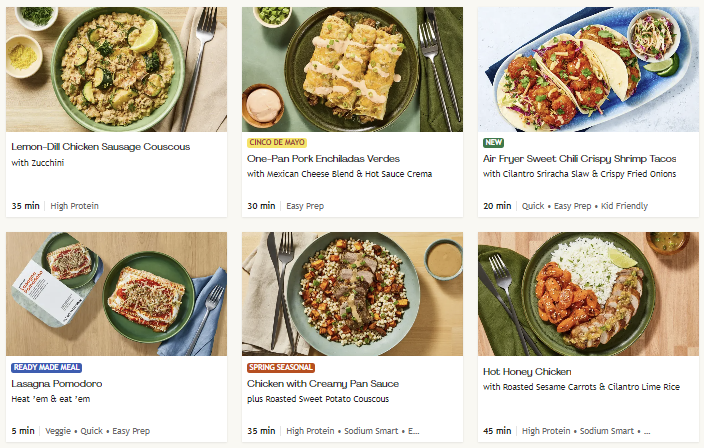Select the shrimp tacos meal photo
Viewport: 704px width, 448px height.
click(x=588, y=70)
